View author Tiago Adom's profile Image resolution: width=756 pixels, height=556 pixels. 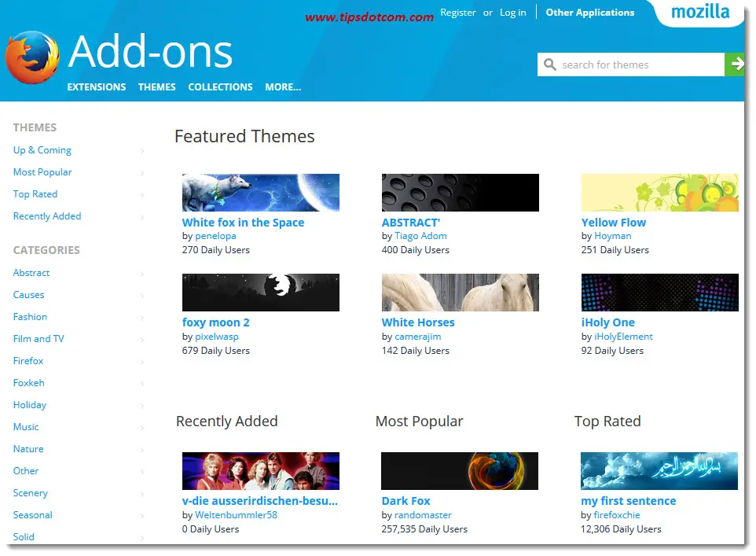[x=421, y=236]
